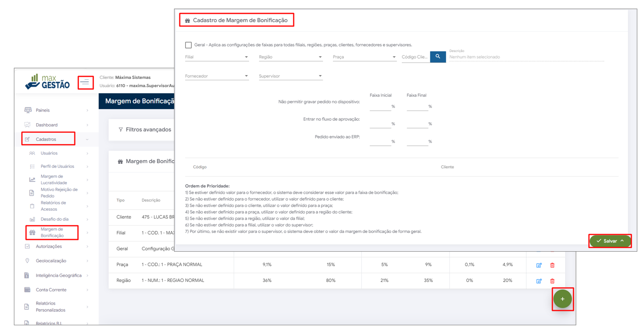Open the Perfil de Usuários menu item
This screenshot has height=331, width=644.
tap(57, 166)
